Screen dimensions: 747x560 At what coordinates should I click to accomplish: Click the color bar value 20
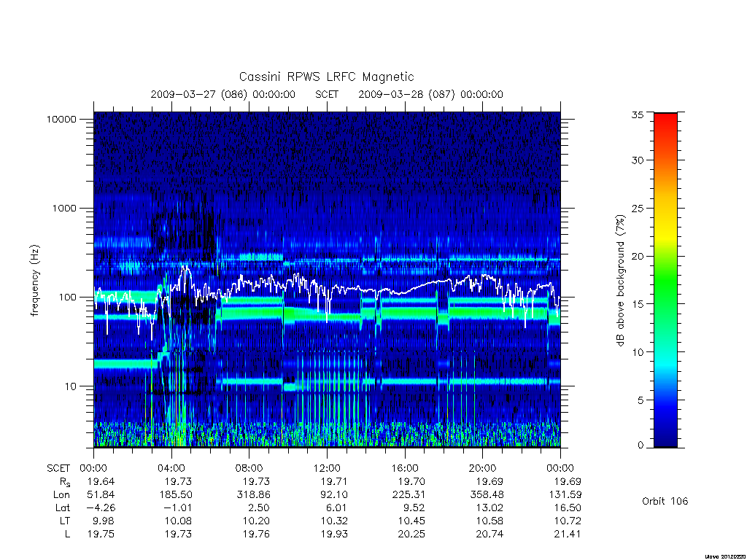[638, 256]
